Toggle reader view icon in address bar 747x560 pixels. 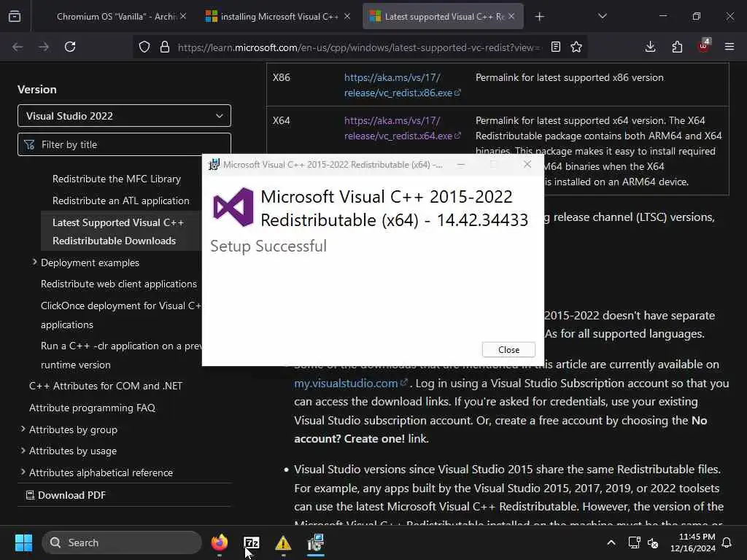555,47
